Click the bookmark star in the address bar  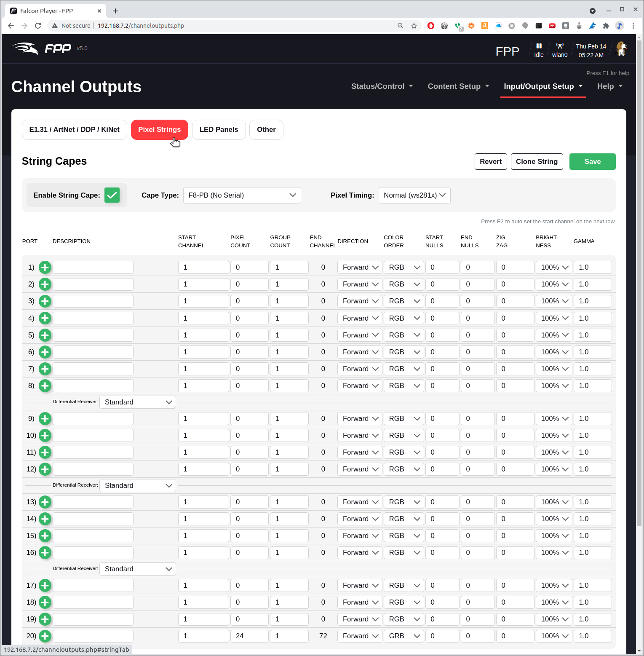pos(414,26)
